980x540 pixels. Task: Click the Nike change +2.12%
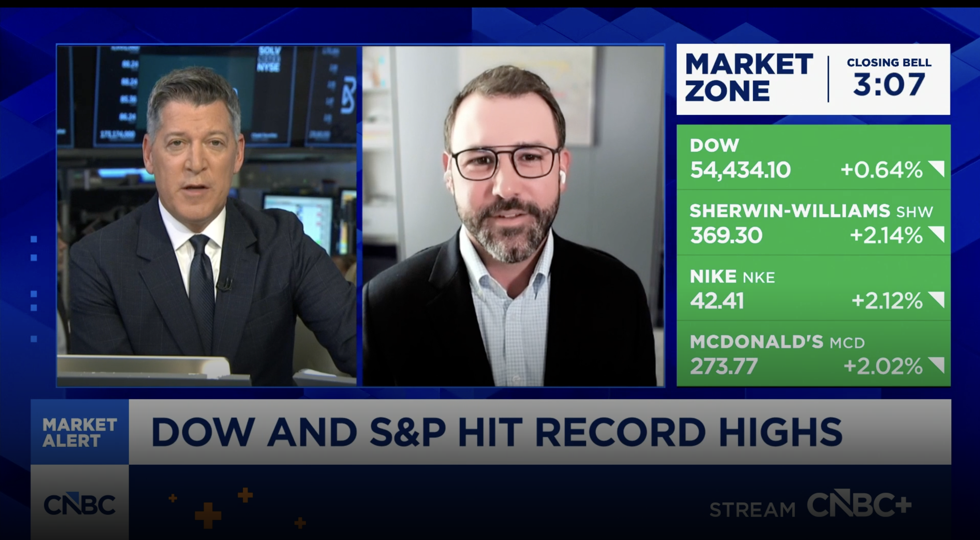887,300
